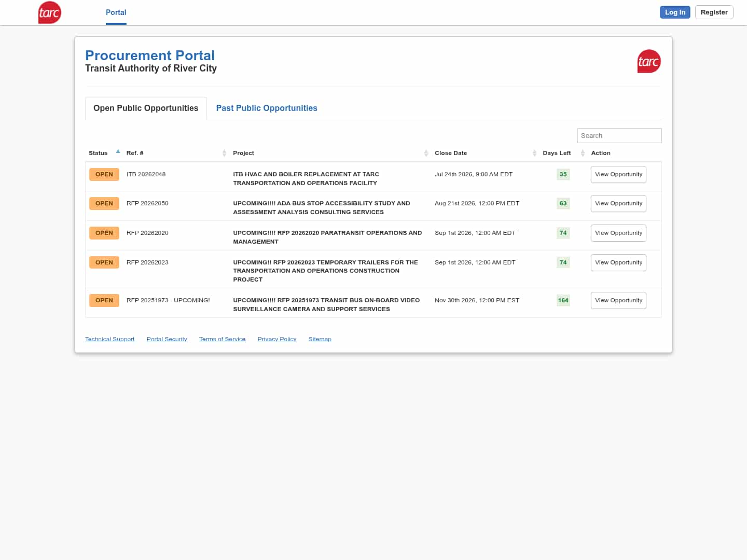Open the Portal Security link
This screenshot has height=560, width=747.
click(x=167, y=339)
